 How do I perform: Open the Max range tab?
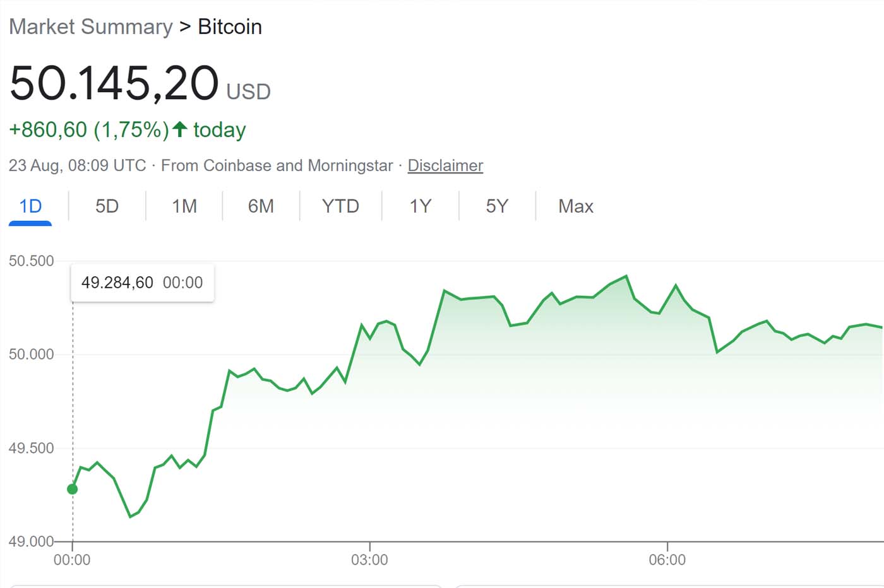[x=576, y=206]
